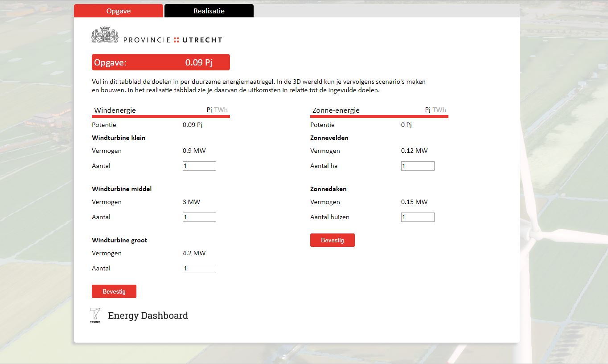Click the Provincie Utrecht wordmark text
Screen dimensions: 608x364
coord(173,40)
